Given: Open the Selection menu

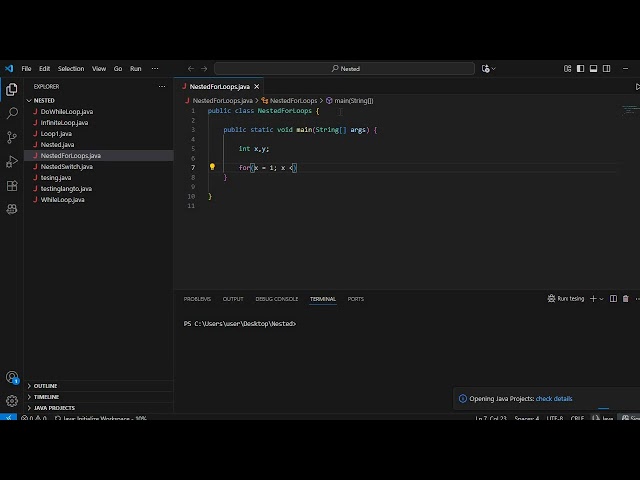Looking at the screenshot, I should pos(71,69).
